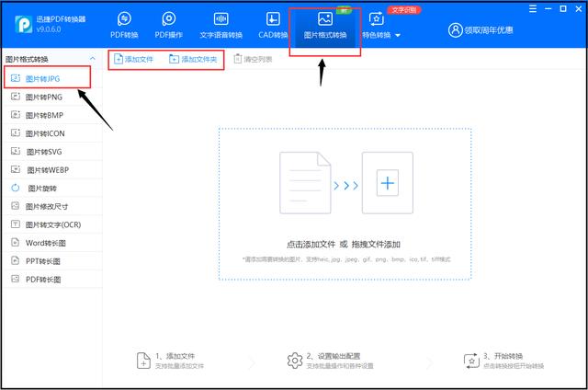This screenshot has height=390, width=588.
Task: Click the 图片转JPG sidebar icon
Action: point(16,78)
